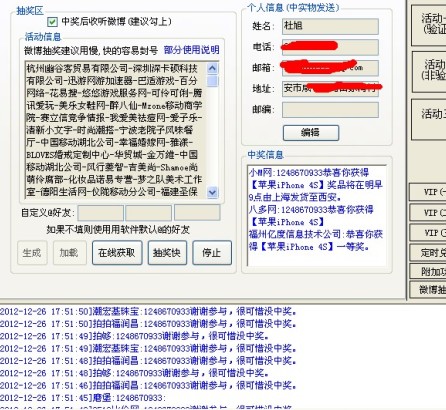
Task: Click the 邮箱 input field
Action: [330, 68]
